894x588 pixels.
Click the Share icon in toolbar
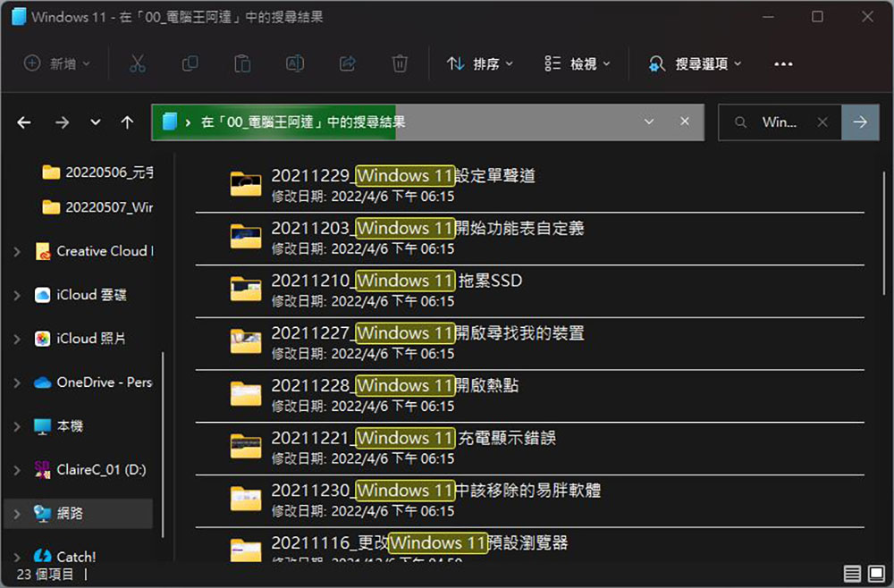(347, 63)
